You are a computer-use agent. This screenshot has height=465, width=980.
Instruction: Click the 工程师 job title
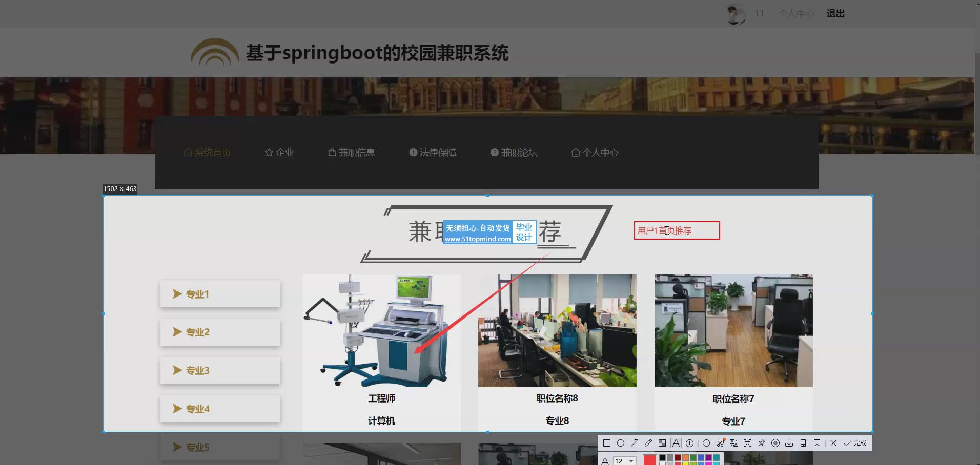(381, 398)
